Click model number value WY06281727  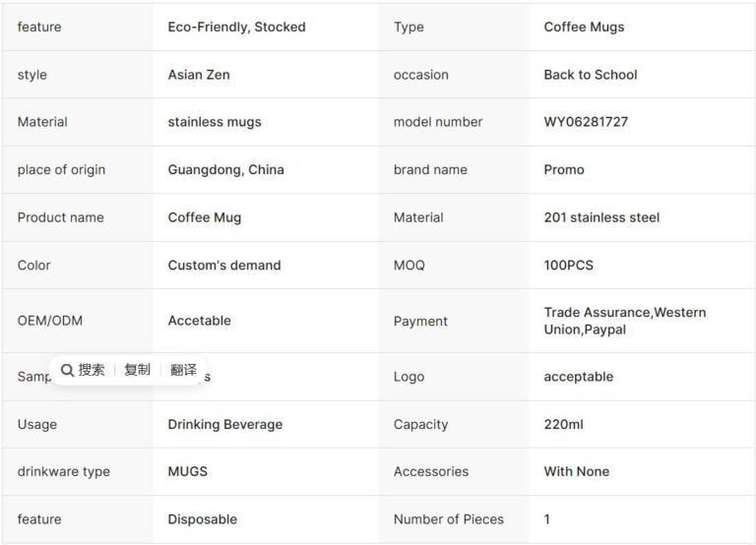(586, 122)
